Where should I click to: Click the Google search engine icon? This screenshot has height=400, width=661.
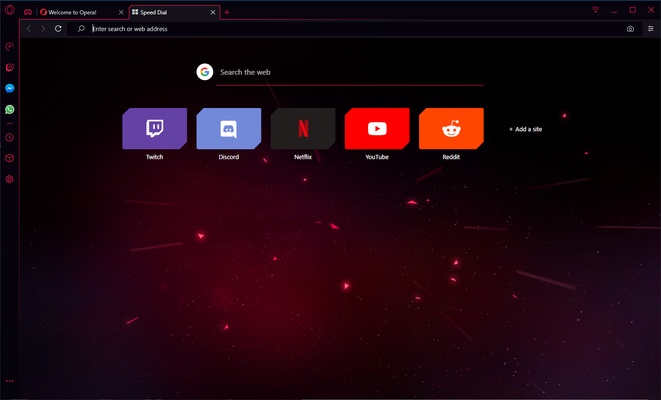(x=204, y=72)
